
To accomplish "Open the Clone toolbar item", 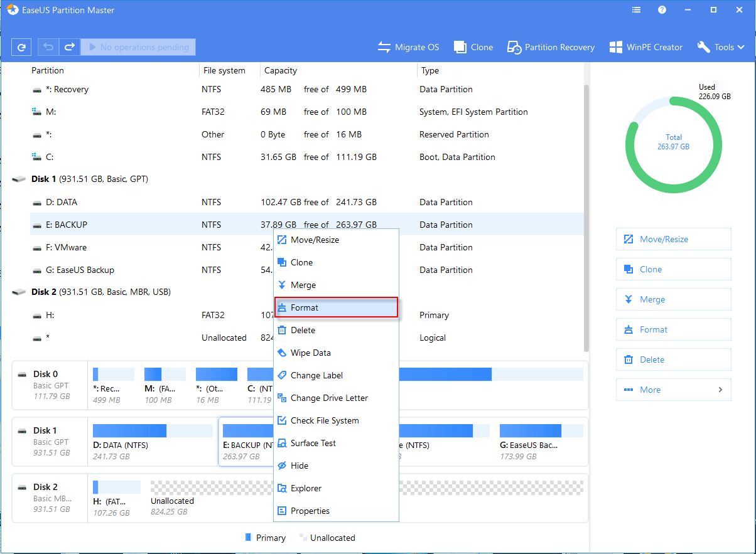I will tap(473, 47).
